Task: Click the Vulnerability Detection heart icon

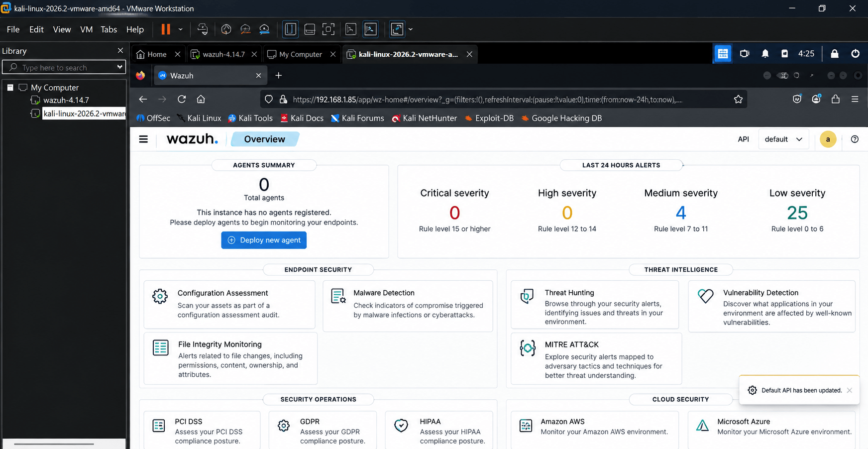Action: (705, 296)
